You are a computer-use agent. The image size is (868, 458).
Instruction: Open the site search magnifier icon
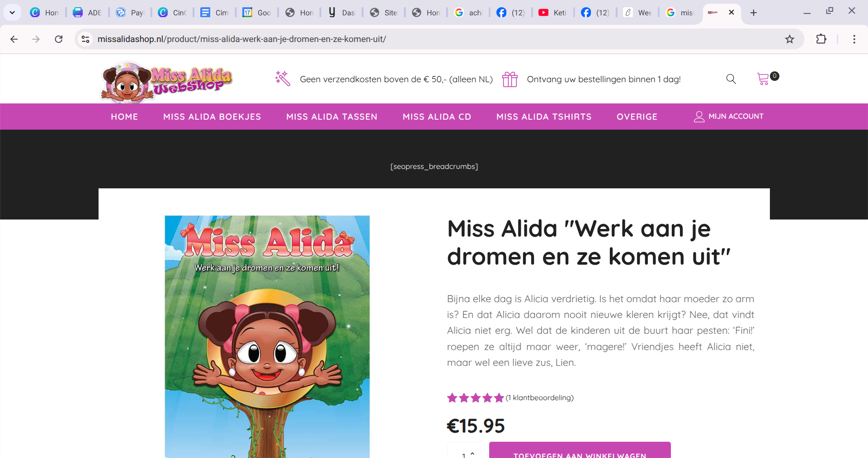731,79
